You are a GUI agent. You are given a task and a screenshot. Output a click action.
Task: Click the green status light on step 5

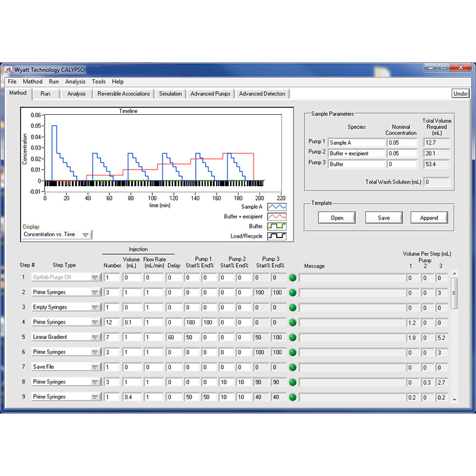pos(293,337)
